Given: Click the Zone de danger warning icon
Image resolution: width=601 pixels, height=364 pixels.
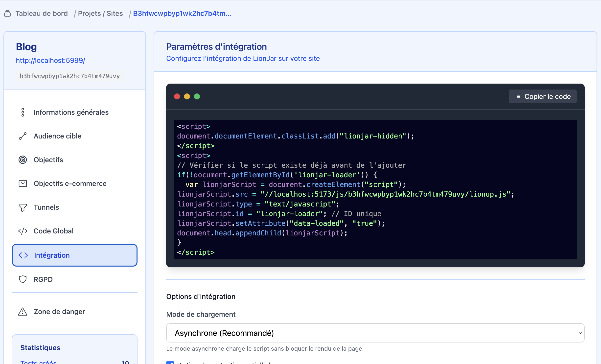Looking at the screenshot, I should (23, 312).
